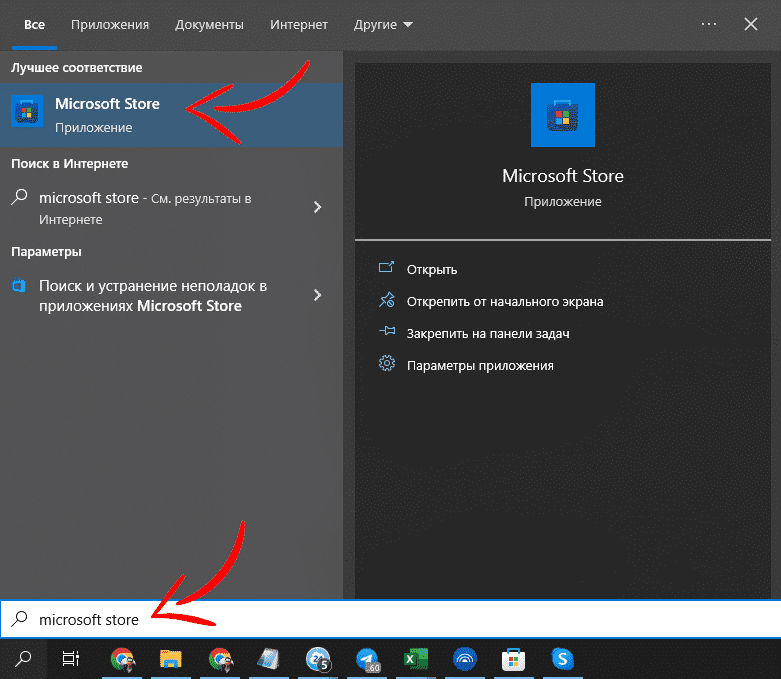
Task: Open Chrome icon between Explorer and Notepad
Action: [220, 659]
